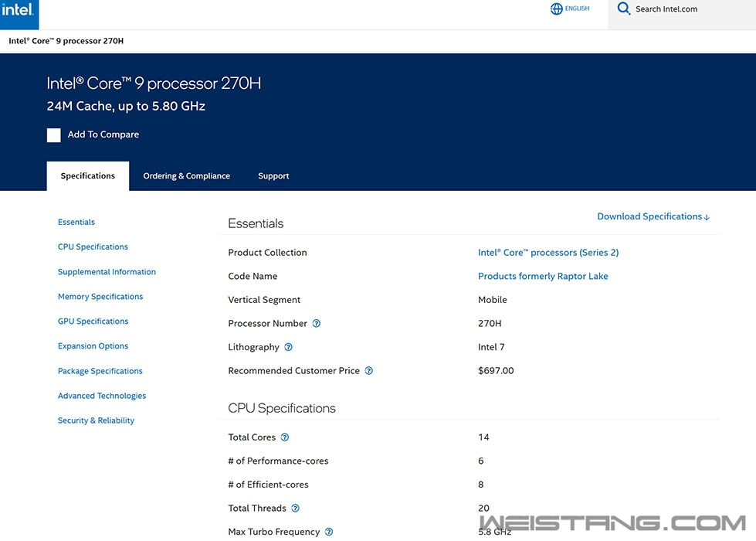756x541 pixels.
Task: Select the Efficient-cores value 8
Action: click(x=480, y=485)
